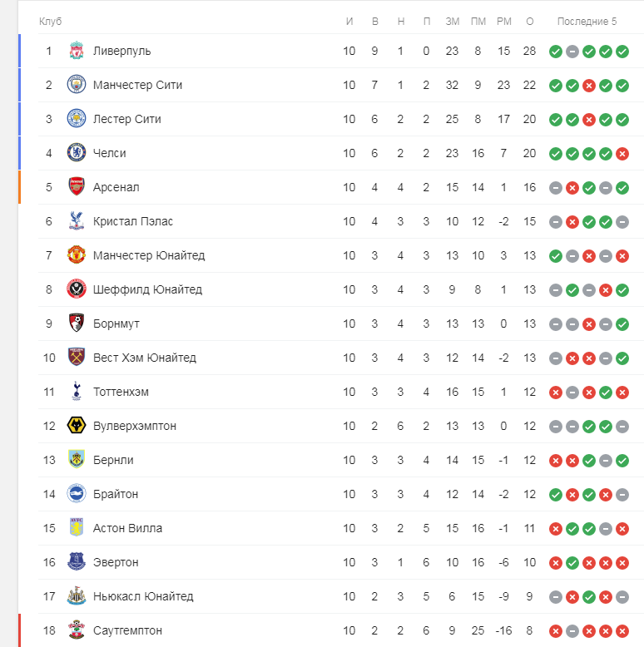Click Southampton's draw indicator in last five

[x=572, y=631]
